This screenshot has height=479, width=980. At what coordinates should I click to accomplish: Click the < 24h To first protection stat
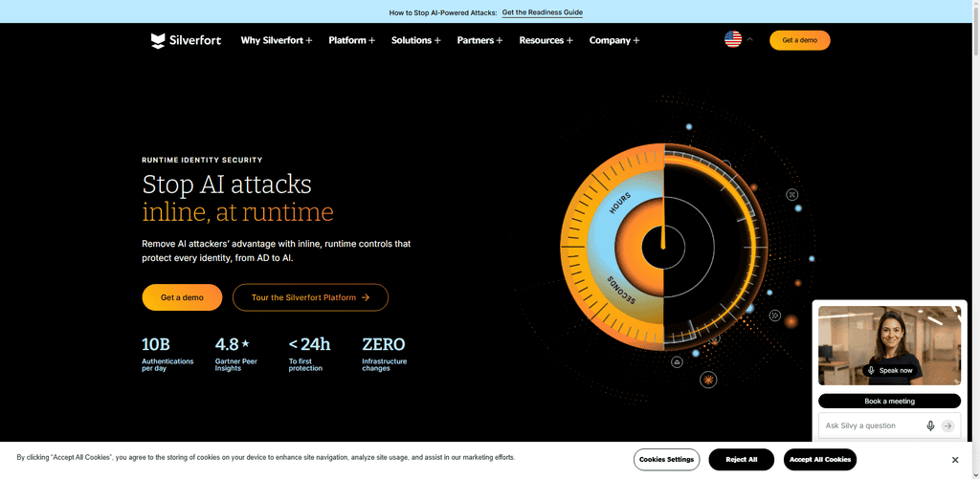click(x=309, y=354)
